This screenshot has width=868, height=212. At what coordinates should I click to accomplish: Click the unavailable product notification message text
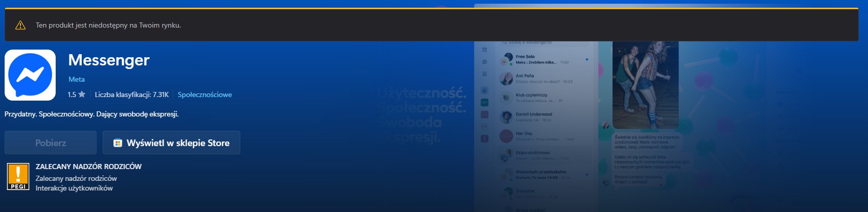(x=108, y=25)
